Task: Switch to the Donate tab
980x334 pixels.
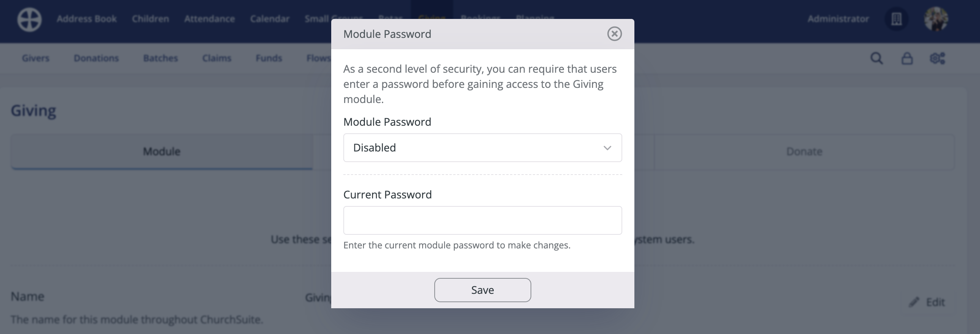Action: 803,151
